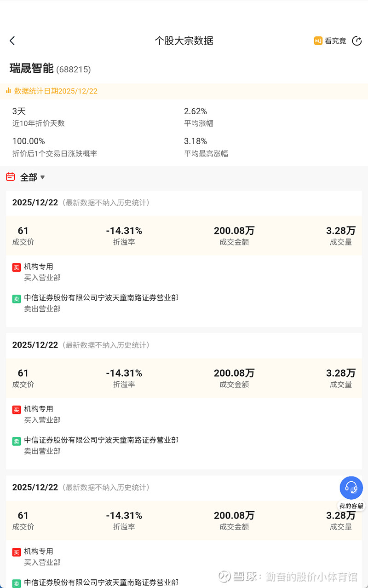Click the 看究竟 text link
Screen dimensions: 368x588
click(335, 41)
